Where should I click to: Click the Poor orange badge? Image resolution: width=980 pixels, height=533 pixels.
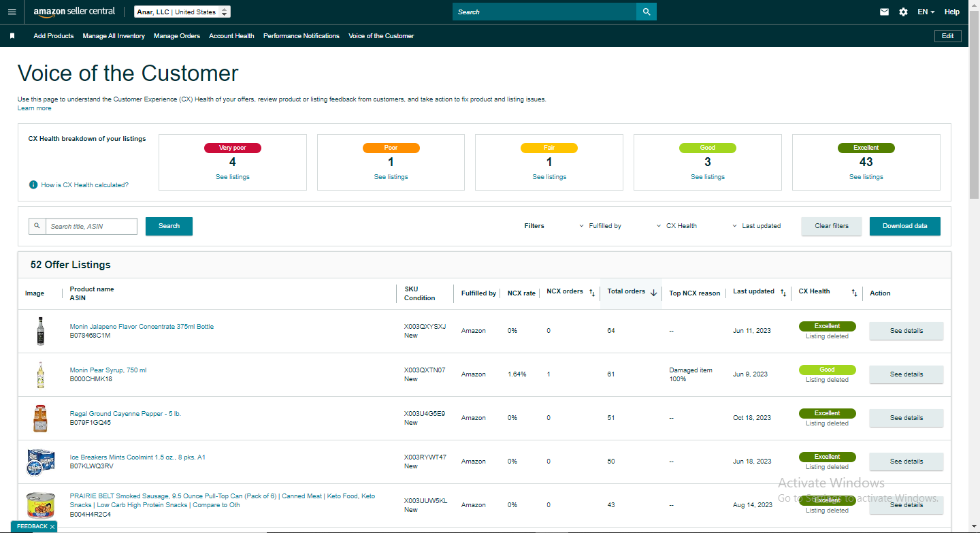pos(391,148)
